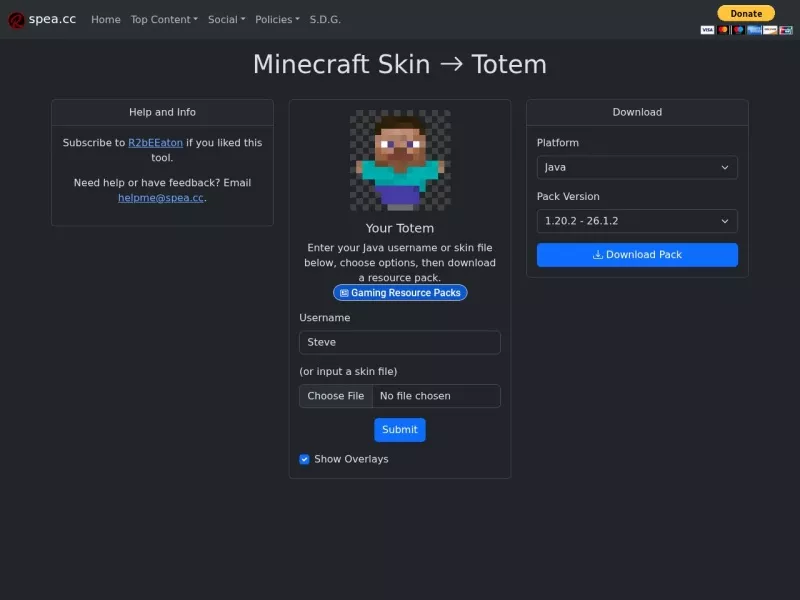
Task: Open the Gaming Resource Packs badge
Action: tap(400, 293)
